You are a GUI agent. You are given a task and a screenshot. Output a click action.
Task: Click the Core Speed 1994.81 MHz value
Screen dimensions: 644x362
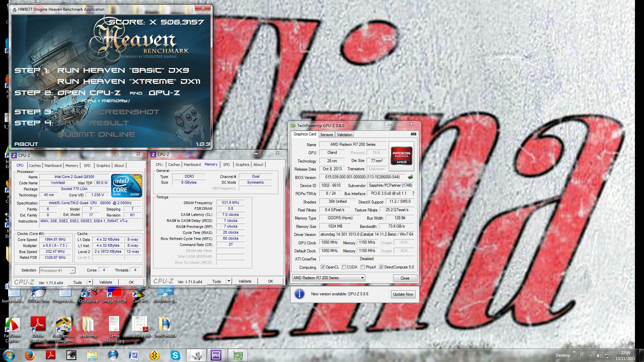[55, 240]
